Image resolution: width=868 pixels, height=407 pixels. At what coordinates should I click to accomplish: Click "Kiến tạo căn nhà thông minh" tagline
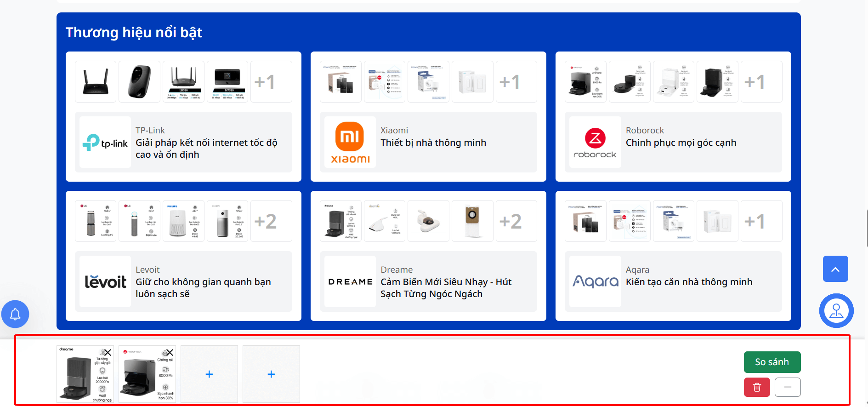click(689, 282)
